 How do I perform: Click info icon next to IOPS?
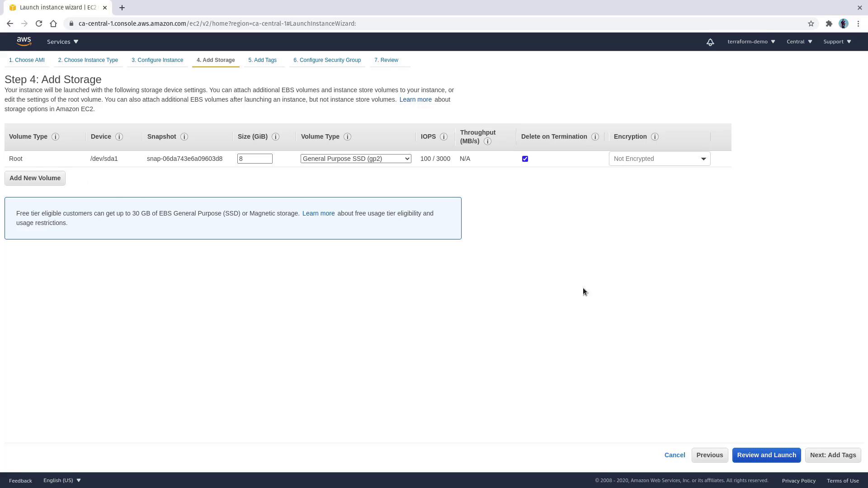[443, 137]
